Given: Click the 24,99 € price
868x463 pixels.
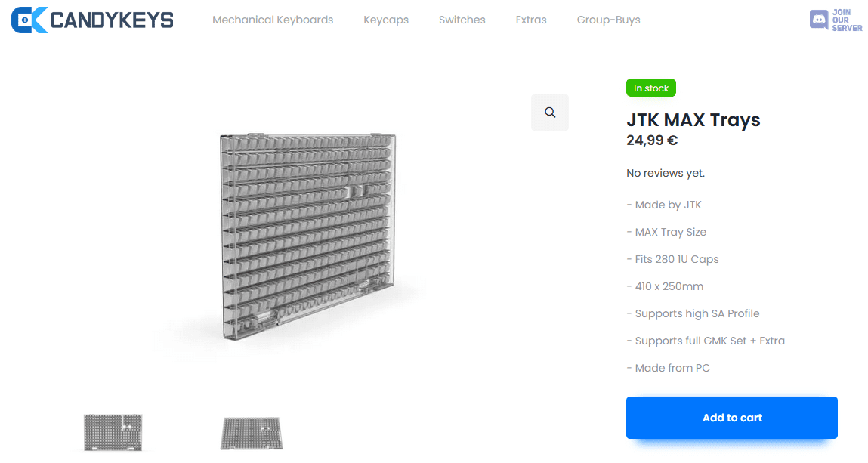Looking at the screenshot, I should coord(651,140).
